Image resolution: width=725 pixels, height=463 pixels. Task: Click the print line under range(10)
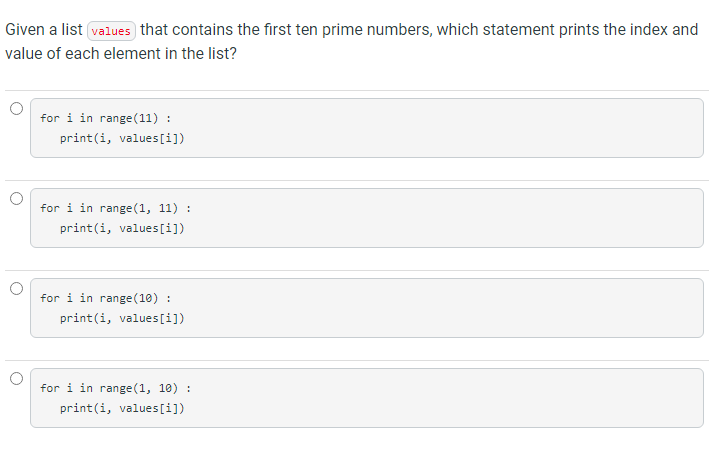[122, 318]
